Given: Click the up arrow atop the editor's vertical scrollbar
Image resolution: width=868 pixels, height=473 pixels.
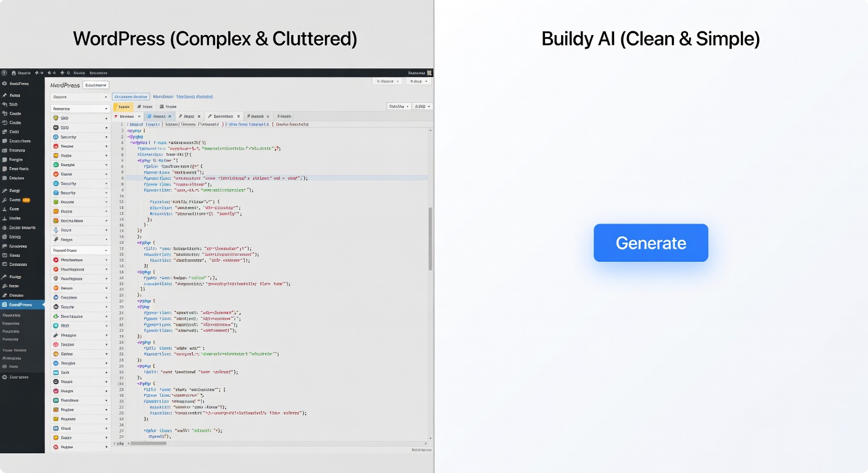Looking at the screenshot, I should pyautogui.click(x=430, y=131).
